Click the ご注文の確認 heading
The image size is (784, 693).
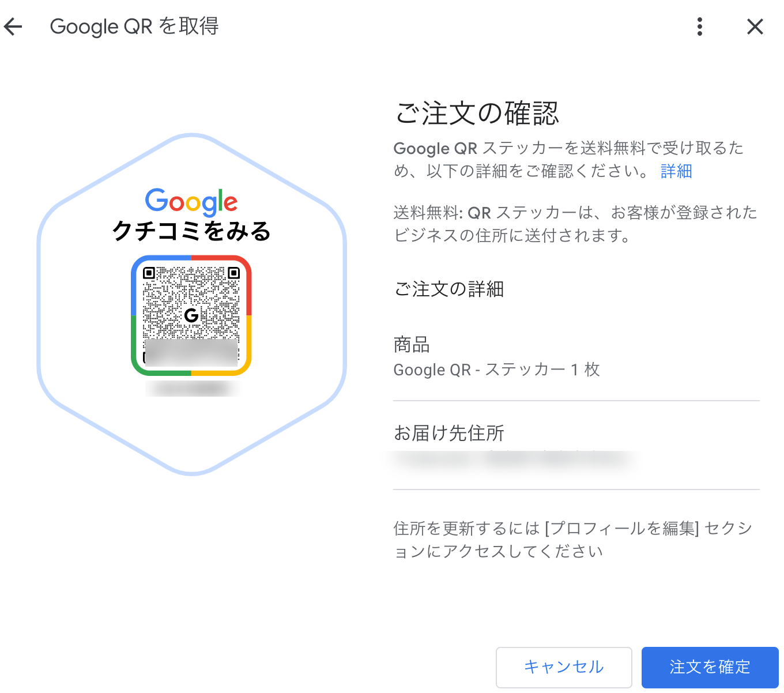point(477,113)
